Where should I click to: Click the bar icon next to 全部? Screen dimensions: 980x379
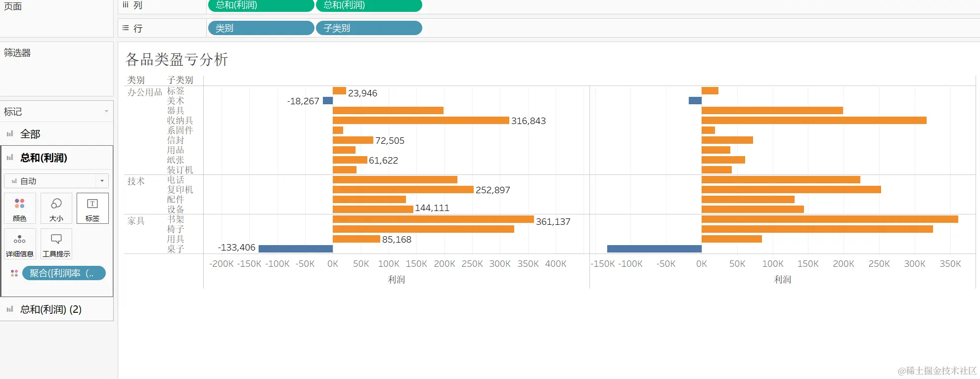click(10, 134)
